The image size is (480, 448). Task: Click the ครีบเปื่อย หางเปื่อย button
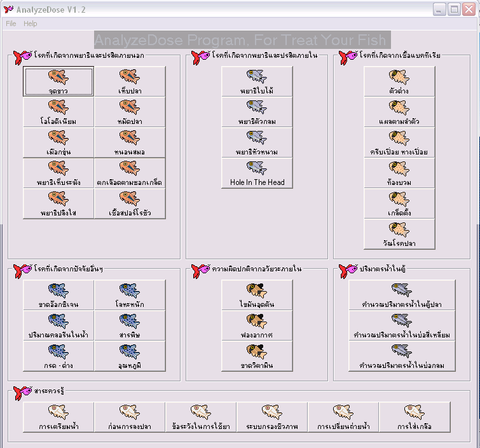(x=399, y=142)
